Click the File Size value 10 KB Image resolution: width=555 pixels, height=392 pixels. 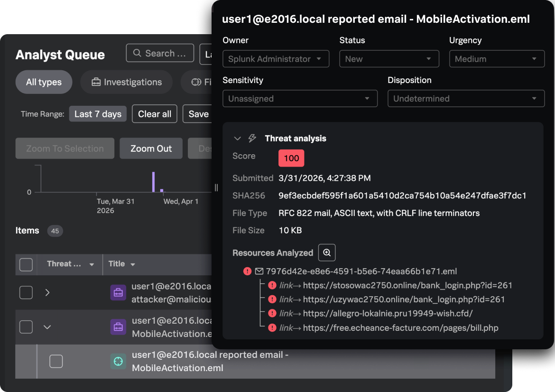pyautogui.click(x=290, y=231)
